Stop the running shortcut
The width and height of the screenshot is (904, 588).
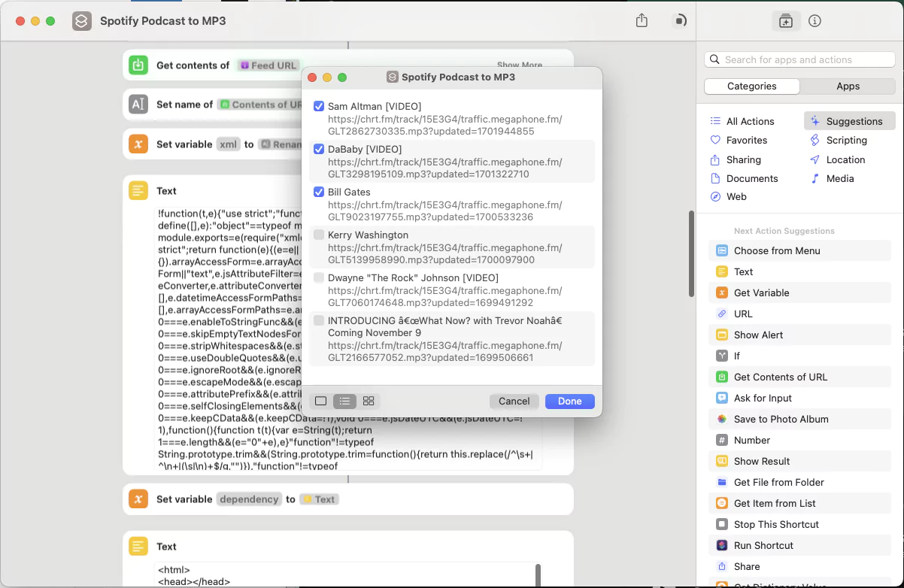680,21
